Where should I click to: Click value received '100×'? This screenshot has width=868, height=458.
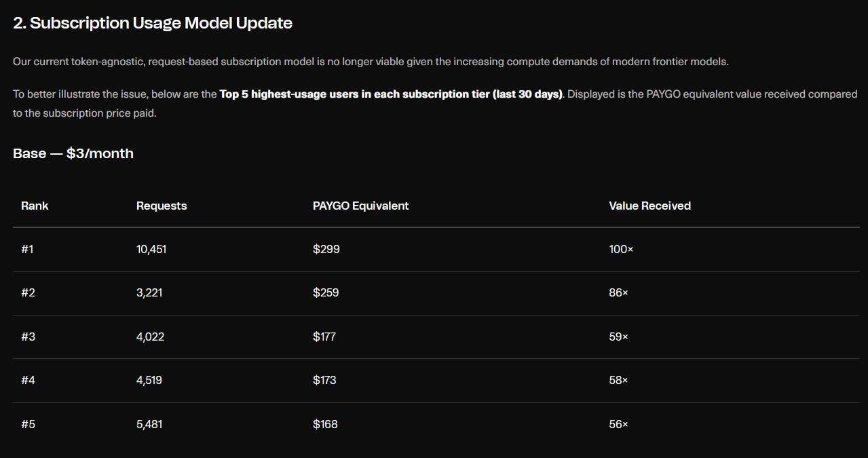[621, 250]
